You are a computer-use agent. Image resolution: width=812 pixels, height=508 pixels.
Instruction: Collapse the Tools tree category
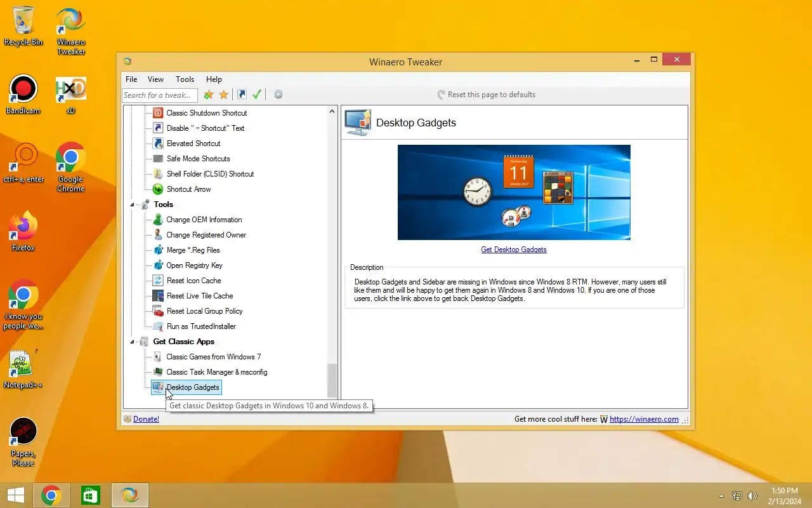(133, 204)
